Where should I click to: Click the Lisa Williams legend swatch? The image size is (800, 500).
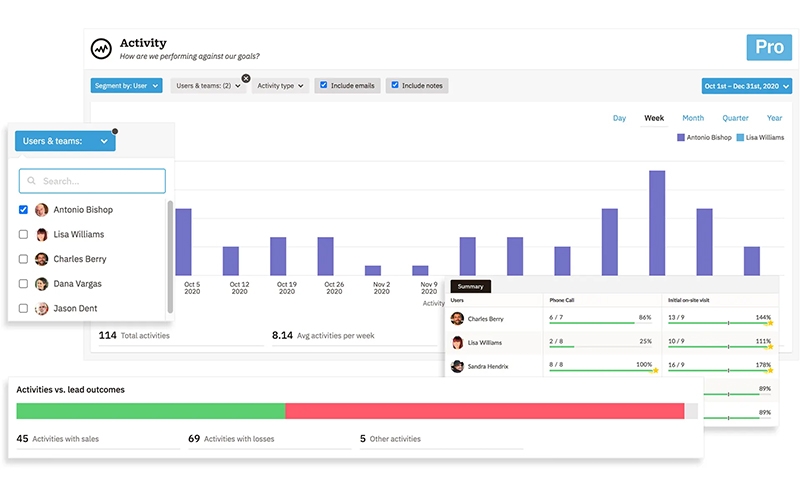740,137
